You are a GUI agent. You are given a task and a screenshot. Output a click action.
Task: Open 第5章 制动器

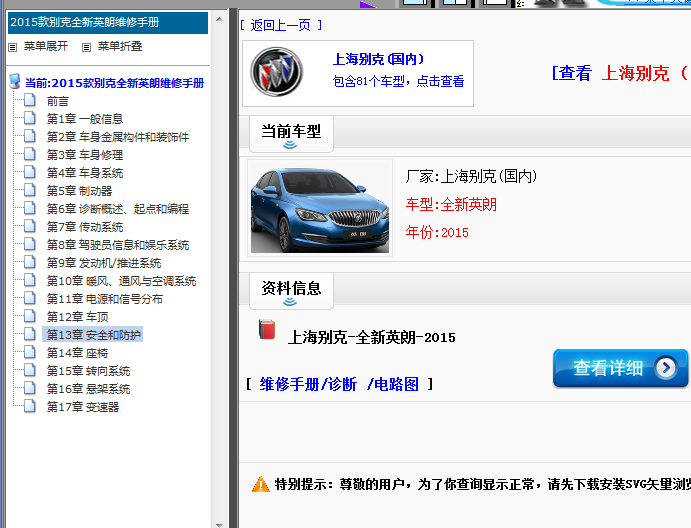pyautogui.click(x=80, y=191)
